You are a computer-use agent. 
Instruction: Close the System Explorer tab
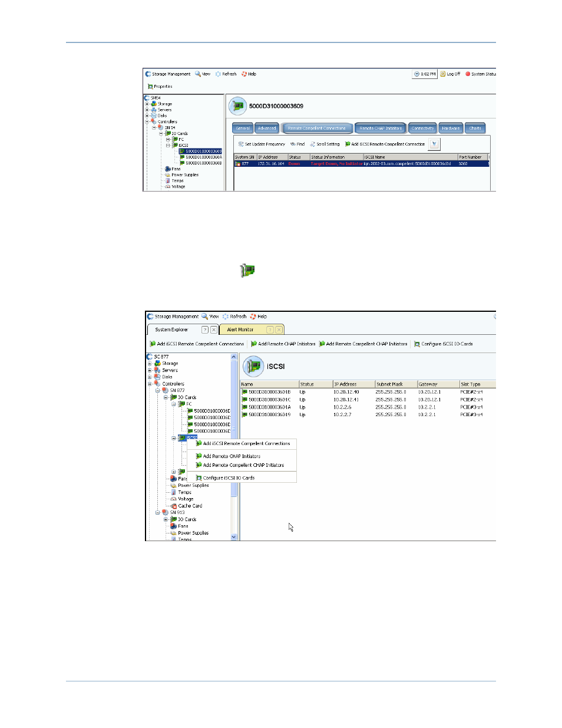click(214, 330)
